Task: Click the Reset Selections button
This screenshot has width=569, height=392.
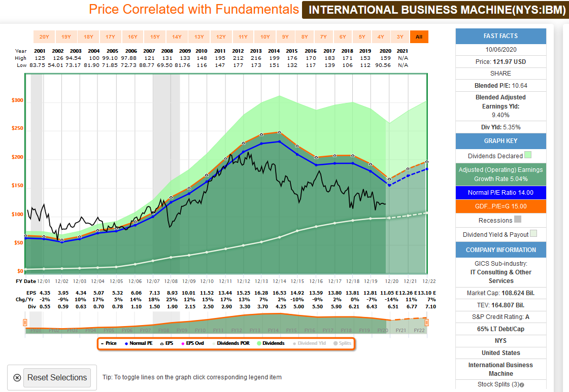Action: tap(57, 377)
